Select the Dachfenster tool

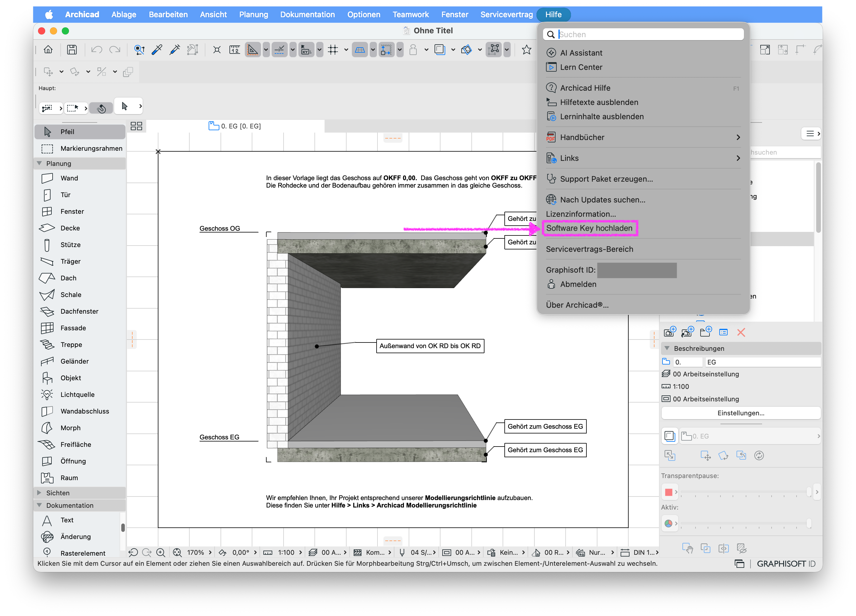(x=80, y=311)
